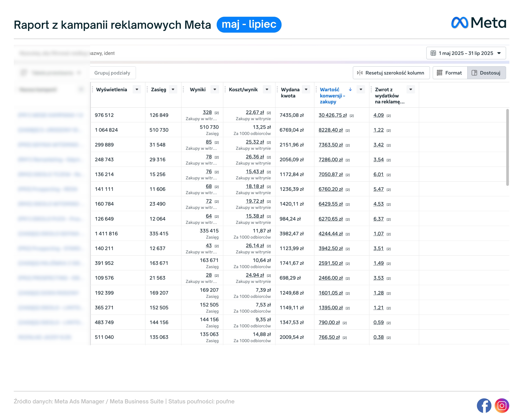
Task: Click the sort arrow beside Wartość konwersji
Action: [x=350, y=90]
